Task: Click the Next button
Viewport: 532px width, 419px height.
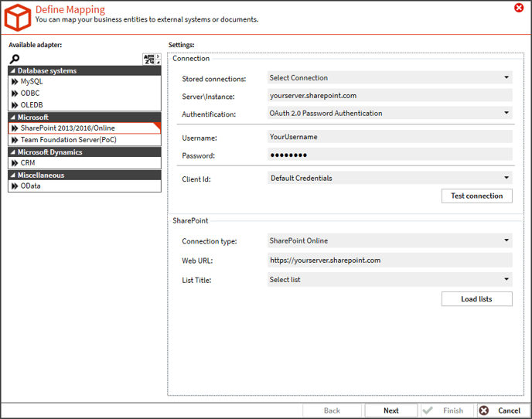Action: (390, 410)
